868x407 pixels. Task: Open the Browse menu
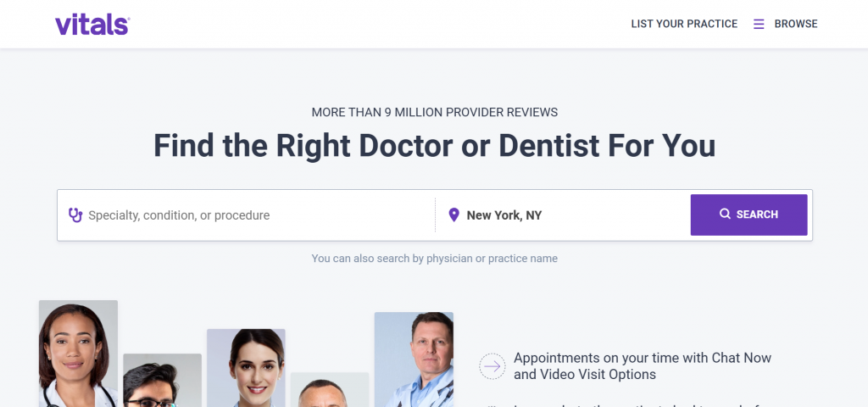tap(795, 24)
